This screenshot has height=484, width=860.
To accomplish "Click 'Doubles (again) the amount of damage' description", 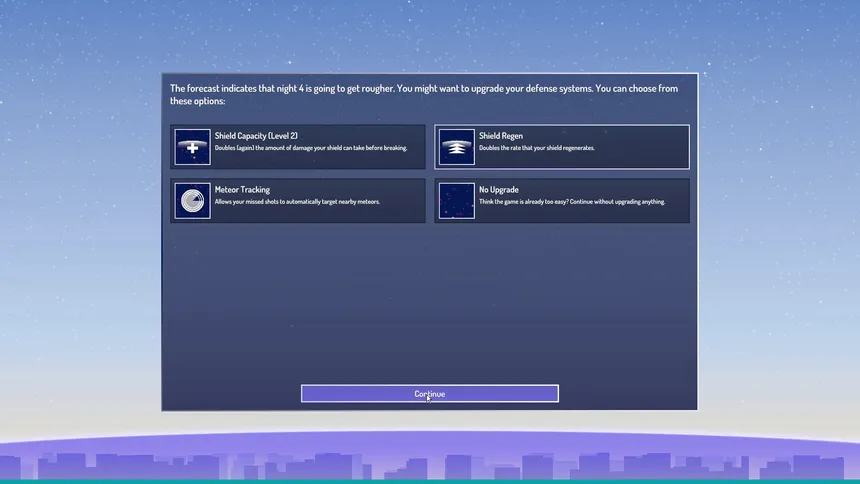I will 311,148.
